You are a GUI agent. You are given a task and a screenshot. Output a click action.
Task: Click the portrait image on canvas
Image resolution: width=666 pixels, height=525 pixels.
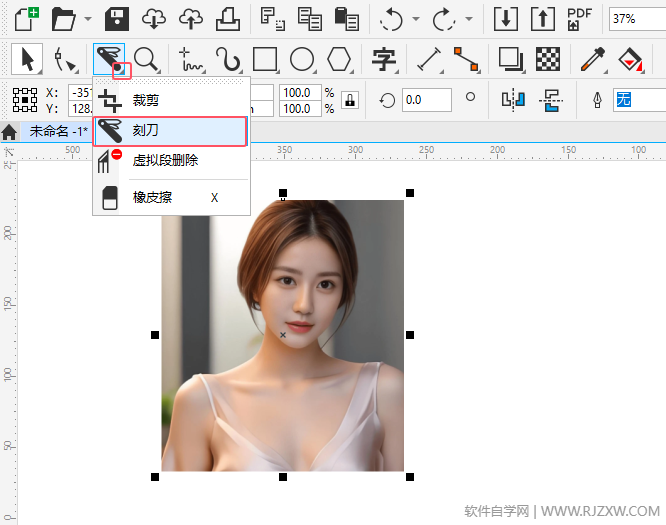tap(282, 336)
